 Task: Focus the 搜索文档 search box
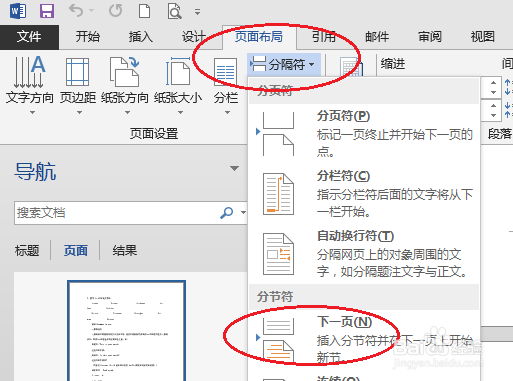[117, 213]
